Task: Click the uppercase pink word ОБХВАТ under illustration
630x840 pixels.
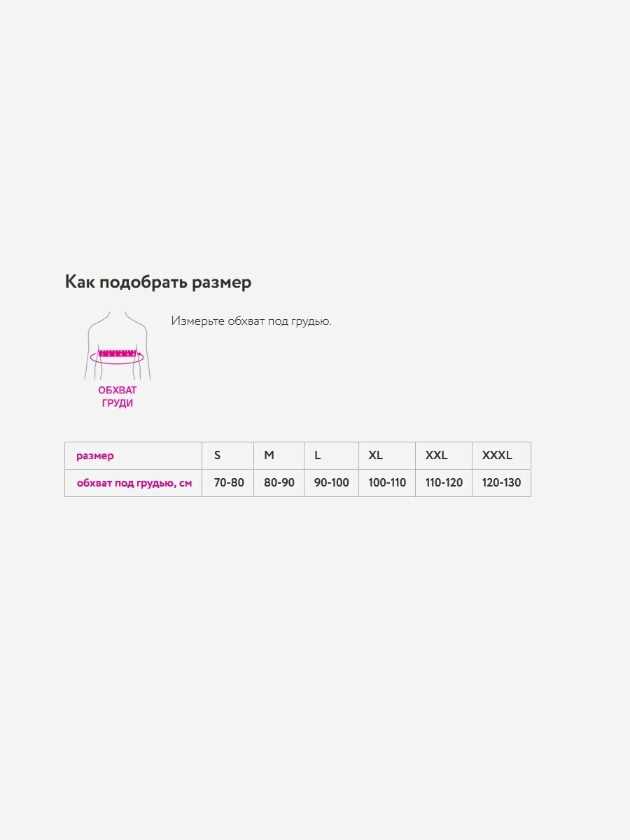Action: coord(117,390)
